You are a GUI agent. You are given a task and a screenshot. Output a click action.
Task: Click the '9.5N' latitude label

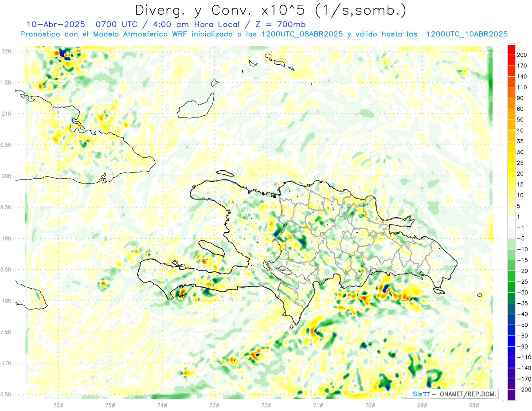[x=6, y=207]
